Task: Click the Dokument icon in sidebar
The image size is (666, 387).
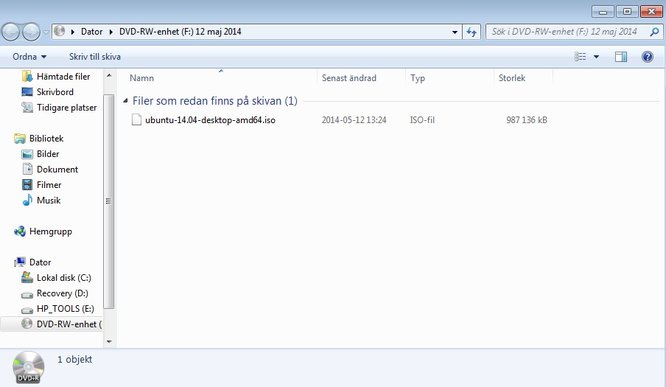Action: [x=27, y=169]
